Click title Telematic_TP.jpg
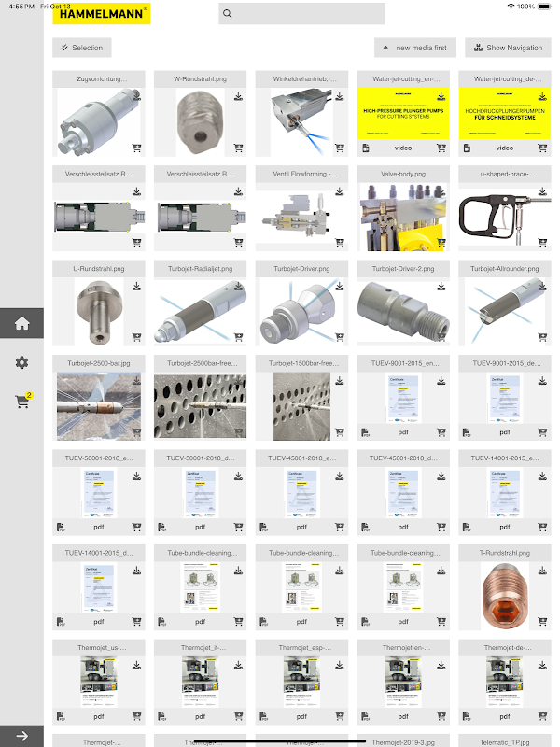Viewport: 560px width, 747px height. coord(505,741)
